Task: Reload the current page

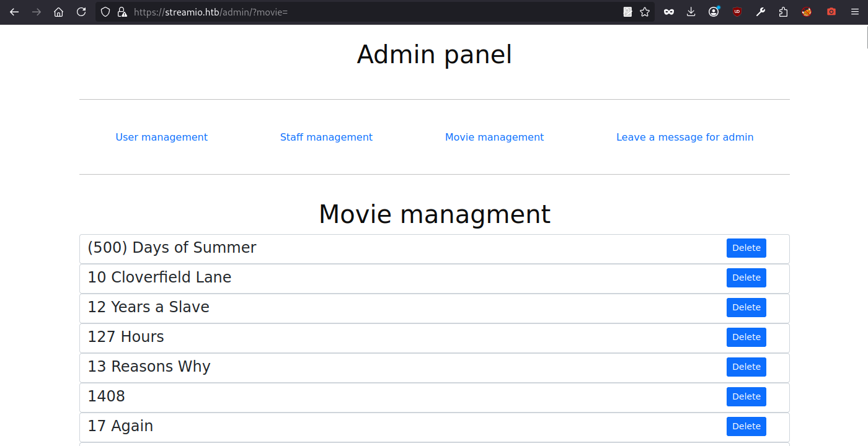Action: click(81, 12)
